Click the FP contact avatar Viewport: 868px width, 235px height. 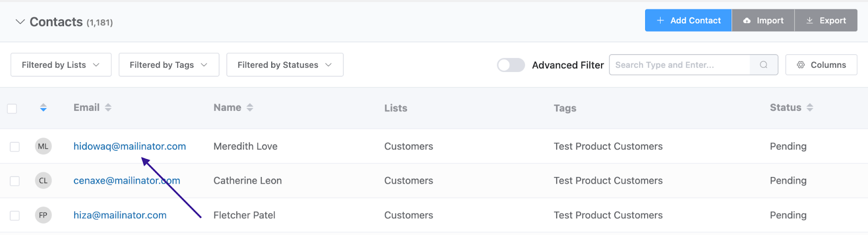[x=43, y=215]
